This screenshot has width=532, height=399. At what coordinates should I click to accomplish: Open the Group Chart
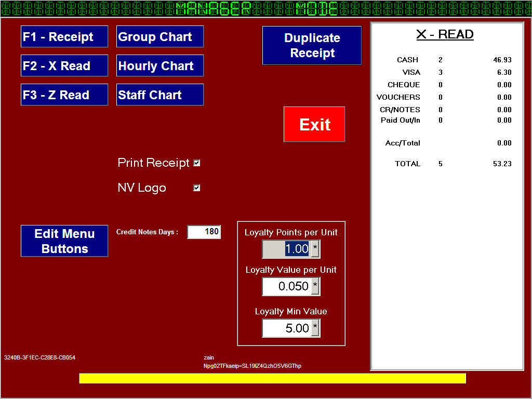point(160,37)
